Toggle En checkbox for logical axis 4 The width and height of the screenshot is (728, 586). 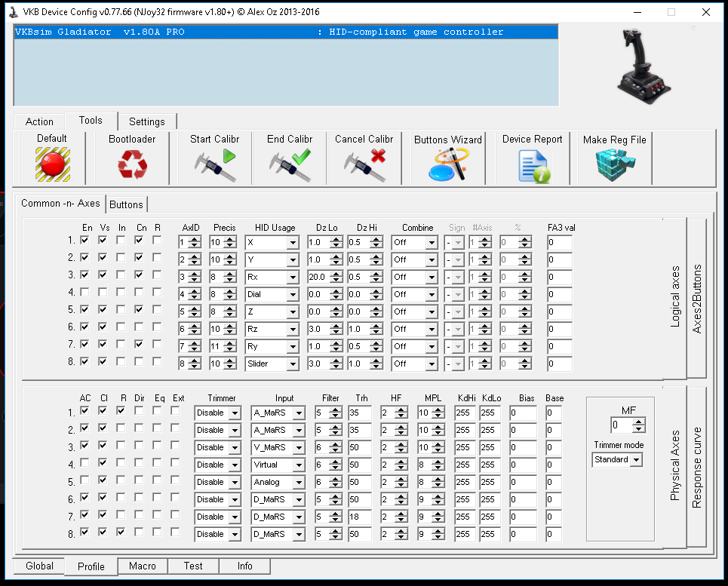(x=84, y=292)
